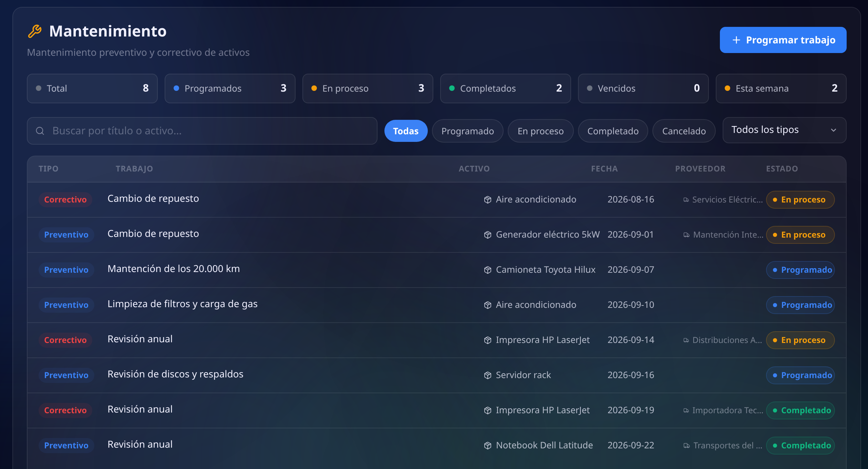Click the date 2026-09-16
868x469 pixels.
point(631,375)
